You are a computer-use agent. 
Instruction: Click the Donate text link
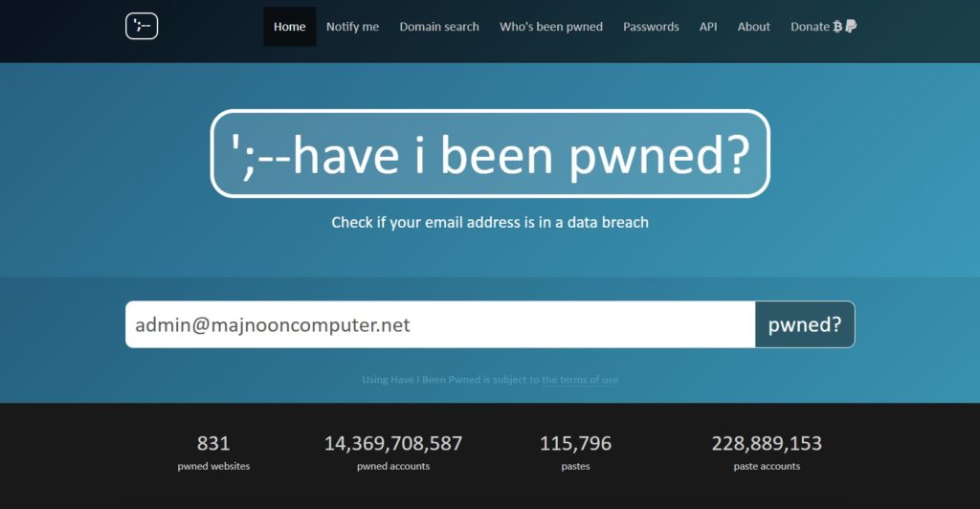pyautogui.click(x=810, y=27)
